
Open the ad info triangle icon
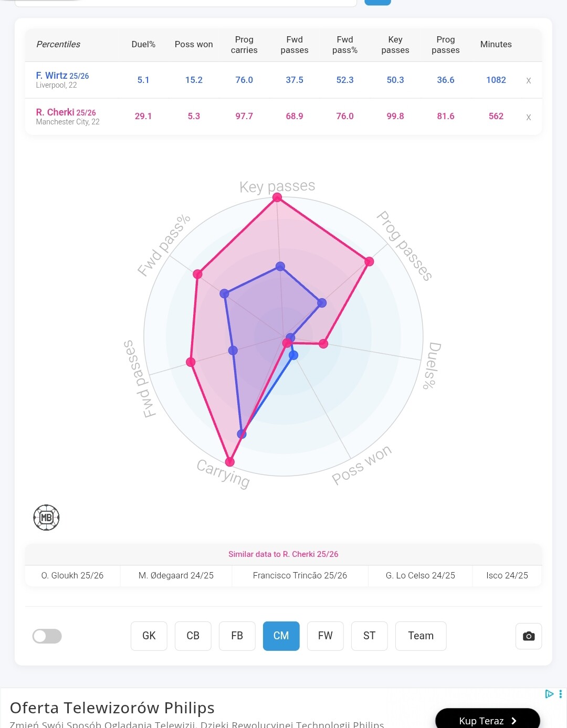pos(549,694)
